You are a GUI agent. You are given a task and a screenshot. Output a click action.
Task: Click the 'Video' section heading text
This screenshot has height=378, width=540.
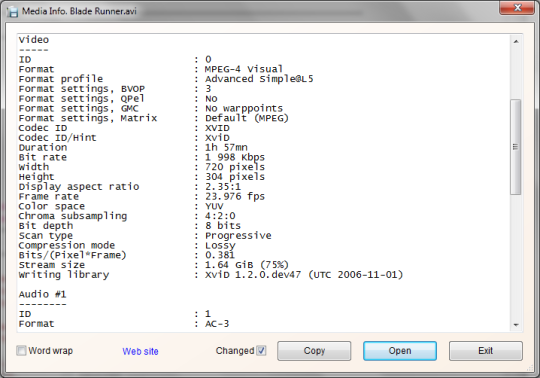point(34,40)
